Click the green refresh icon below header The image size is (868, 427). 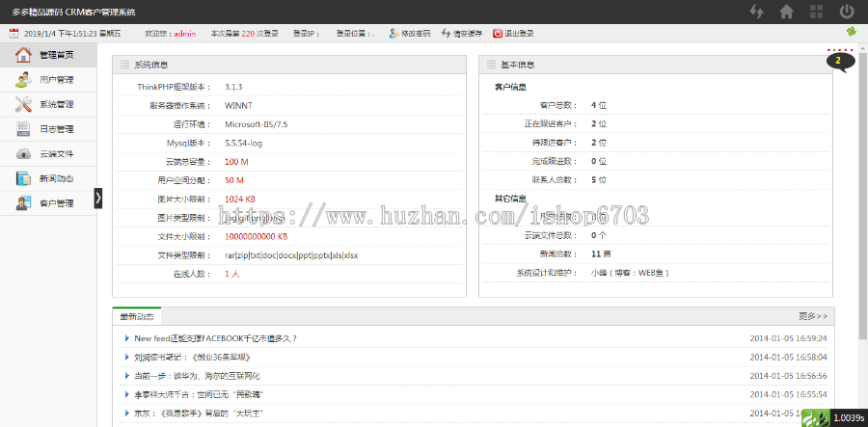852,32
